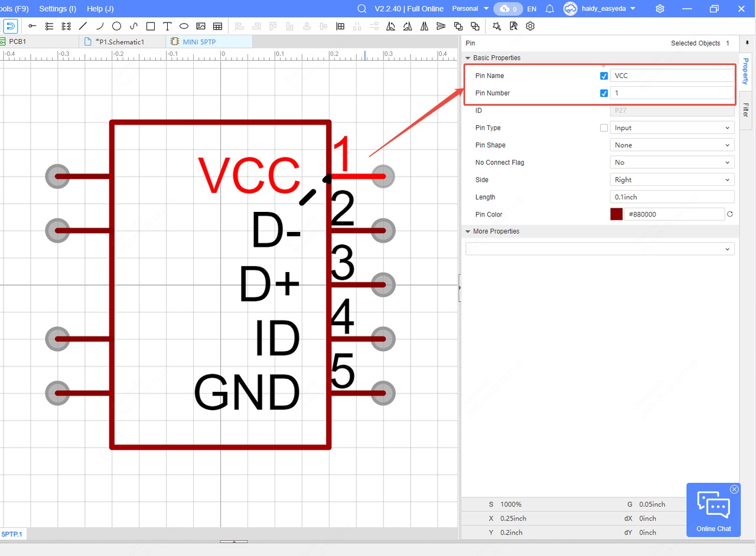Open the Pin Shape dropdown
Screen dimensions: 756x556
[672, 145]
